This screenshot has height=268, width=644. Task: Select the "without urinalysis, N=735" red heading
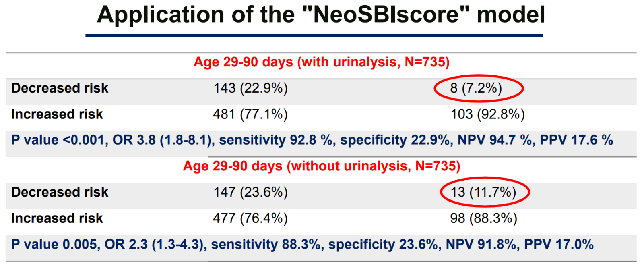(321, 166)
